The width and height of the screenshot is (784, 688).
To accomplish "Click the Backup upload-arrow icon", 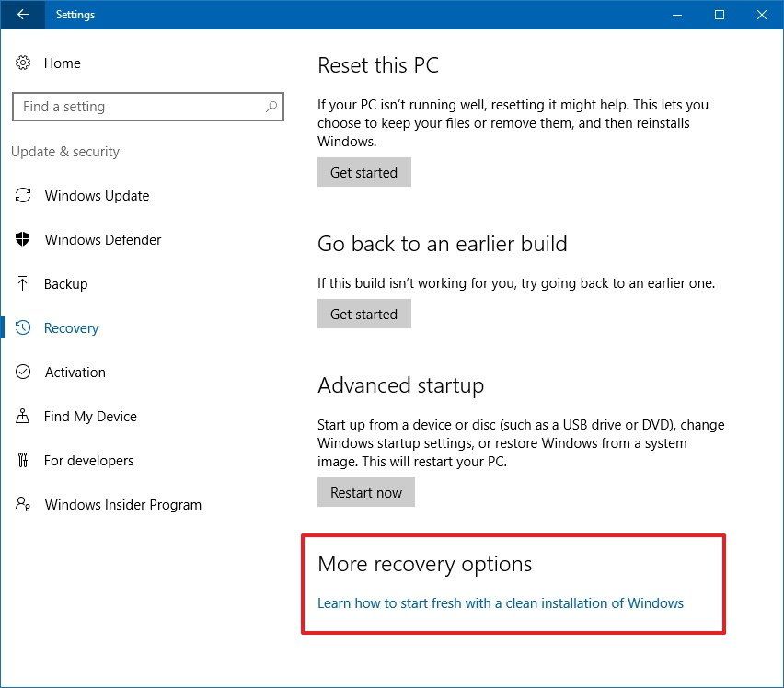I will pos(23,283).
